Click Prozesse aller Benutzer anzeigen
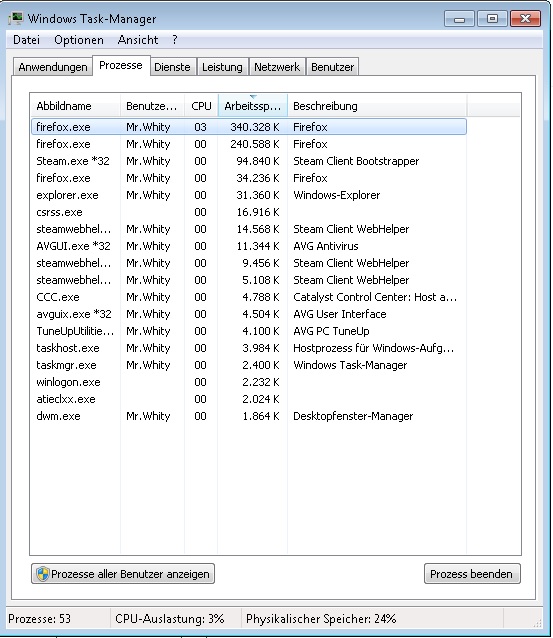The image size is (553, 638). 123,574
